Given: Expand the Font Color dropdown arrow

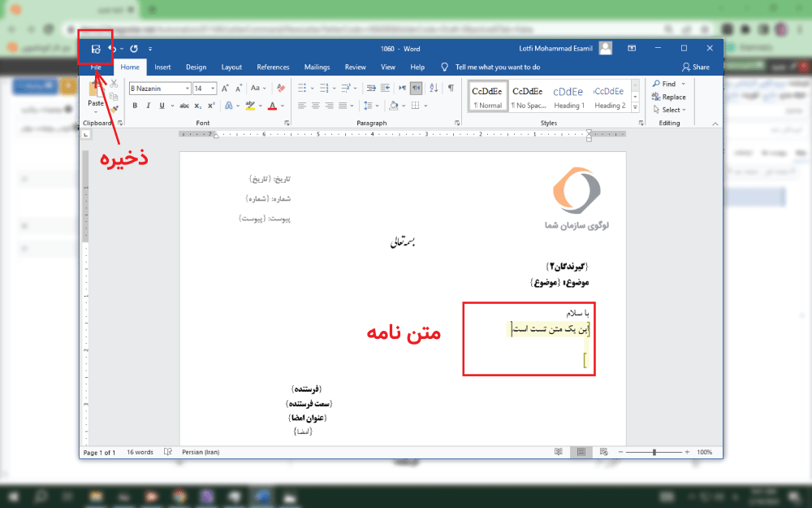Looking at the screenshot, I should point(281,106).
